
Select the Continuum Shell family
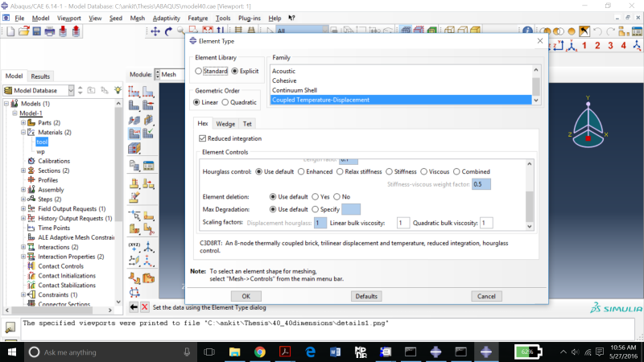click(401, 90)
